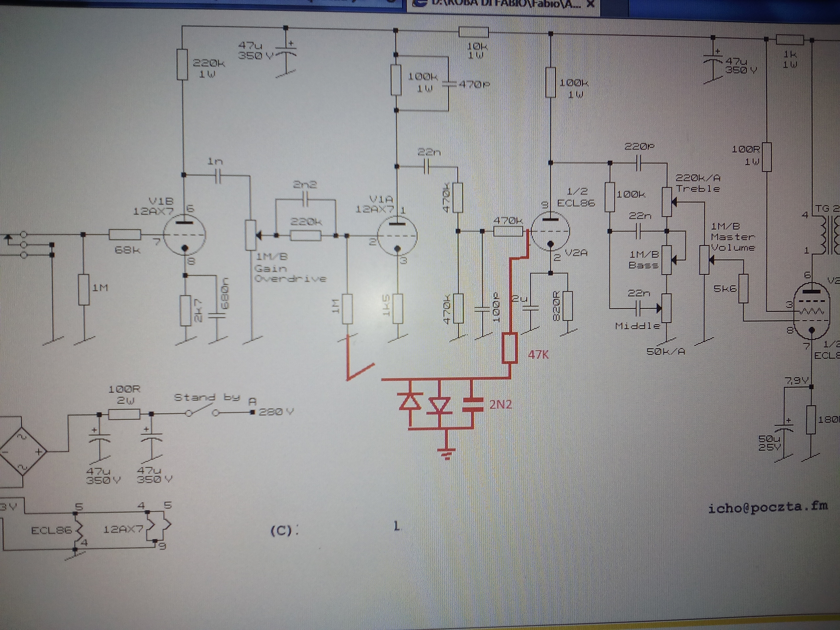Click the V2A ECL86 triode symbol
The image size is (840, 630).
[550, 231]
